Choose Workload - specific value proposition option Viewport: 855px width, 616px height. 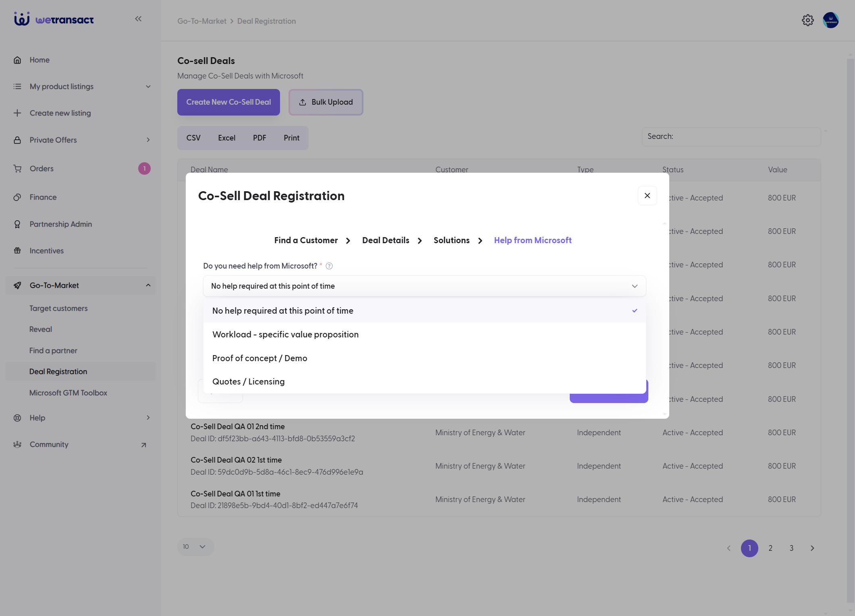tap(425, 335)
